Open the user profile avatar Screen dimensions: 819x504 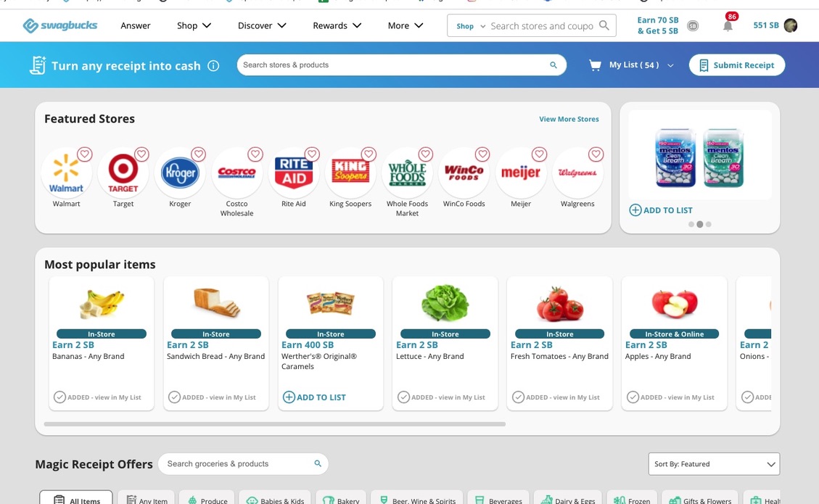pyautogui.click(x=791, y=25)
